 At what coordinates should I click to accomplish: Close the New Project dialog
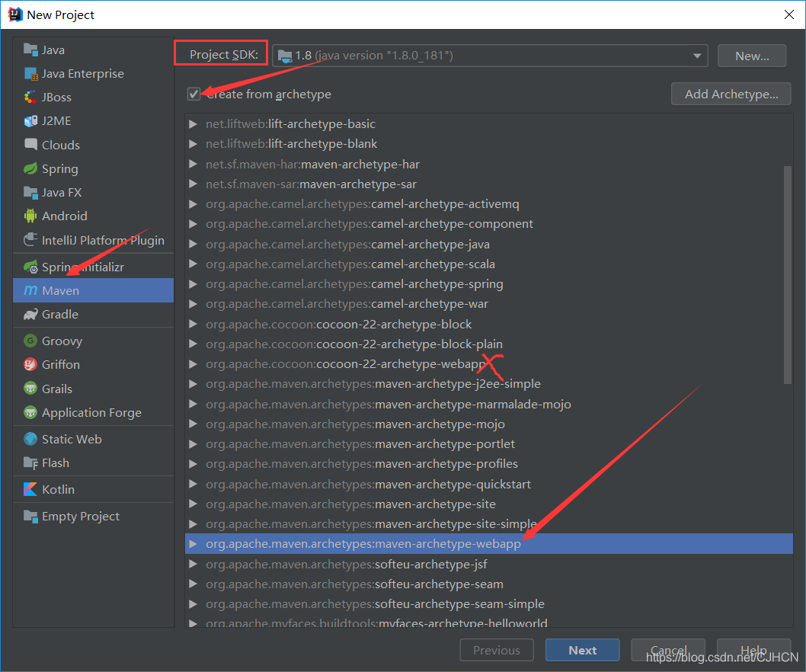click(789, 14)
